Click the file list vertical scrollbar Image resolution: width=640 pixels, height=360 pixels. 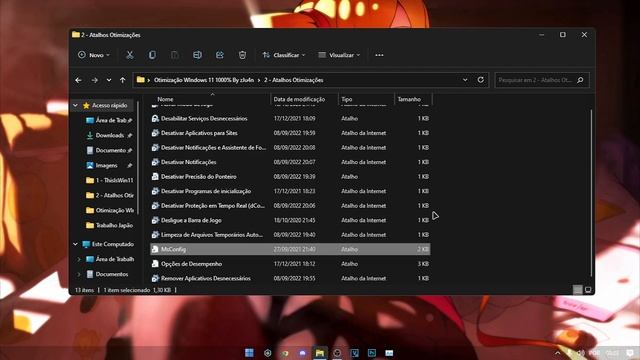click(x=591, y=192)
